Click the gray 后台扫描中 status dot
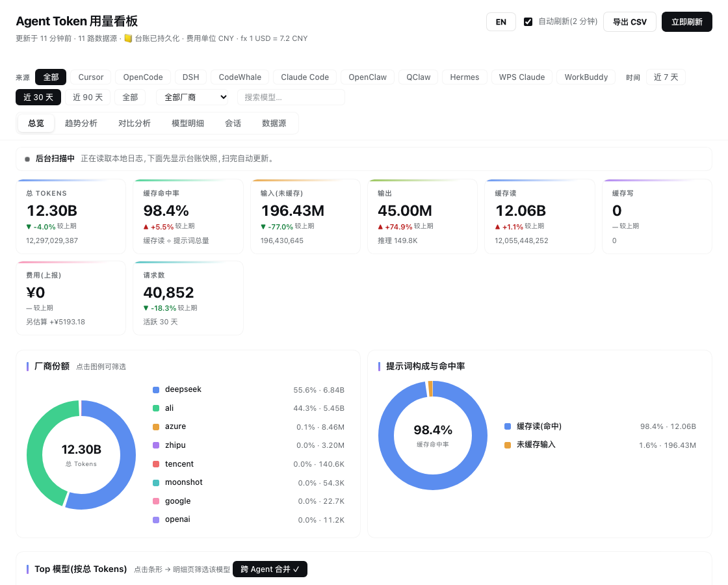 click(x=27, y=159)
